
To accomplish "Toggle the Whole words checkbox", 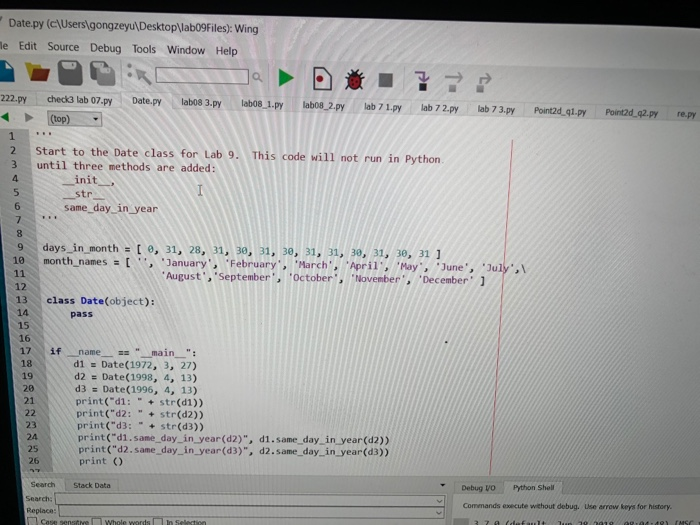I will 96,521.
